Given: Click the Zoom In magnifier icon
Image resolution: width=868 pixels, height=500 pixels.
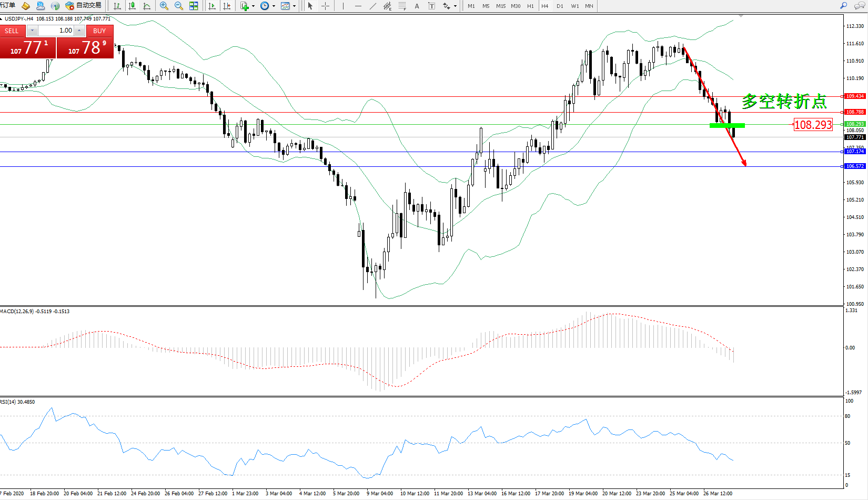Looking at the screenshot, I should pos(164,6).
